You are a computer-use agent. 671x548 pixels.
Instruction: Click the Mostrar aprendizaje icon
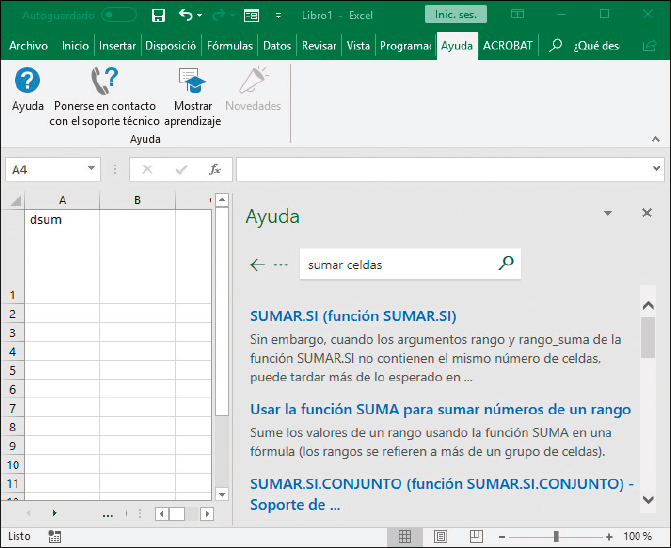click(x=192, y=81)
